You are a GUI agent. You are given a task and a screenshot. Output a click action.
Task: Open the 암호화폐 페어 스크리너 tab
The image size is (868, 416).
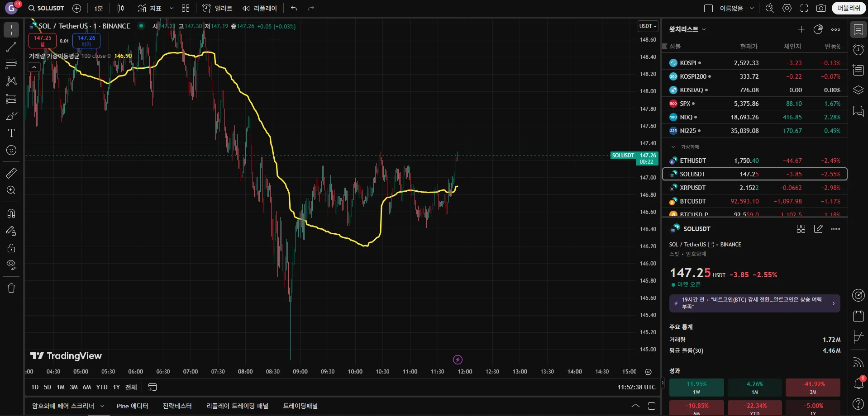(63, 406)
